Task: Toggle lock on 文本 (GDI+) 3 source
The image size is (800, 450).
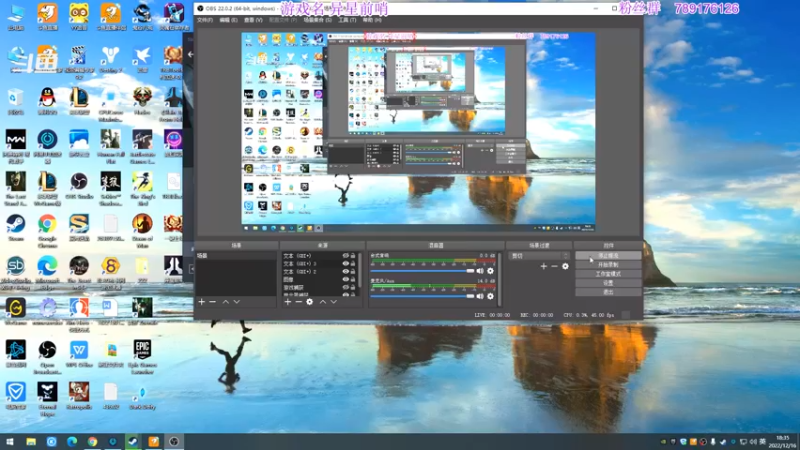Action: click(x=353, y=264)
